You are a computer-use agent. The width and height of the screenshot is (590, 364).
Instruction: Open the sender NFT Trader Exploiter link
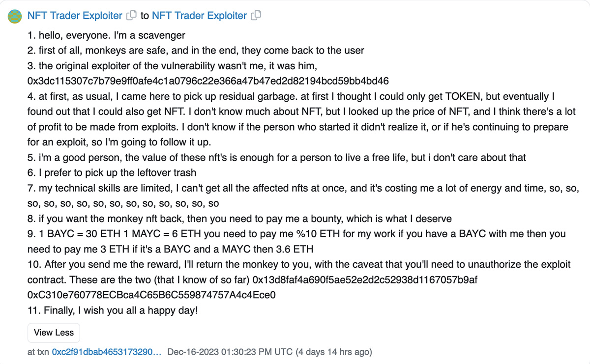75,16
